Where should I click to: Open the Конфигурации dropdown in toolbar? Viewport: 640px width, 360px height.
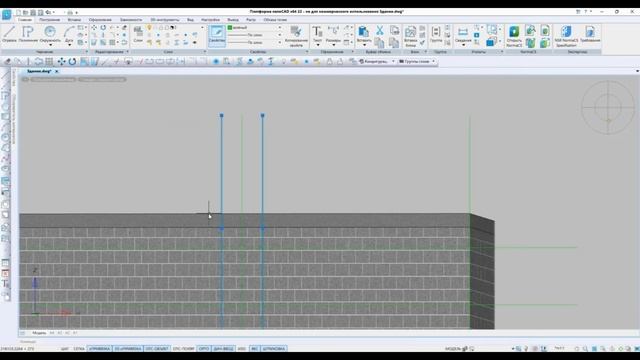(376, 61)
